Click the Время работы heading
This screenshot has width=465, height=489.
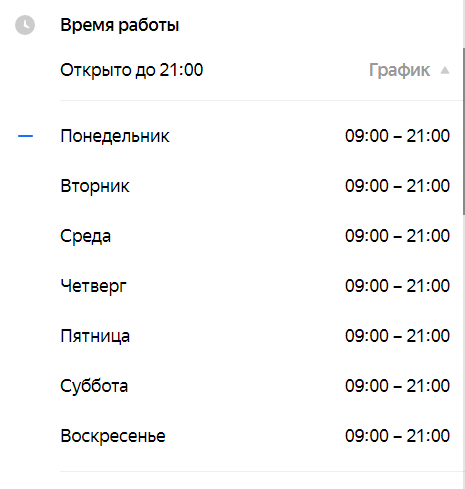[120, 25]
